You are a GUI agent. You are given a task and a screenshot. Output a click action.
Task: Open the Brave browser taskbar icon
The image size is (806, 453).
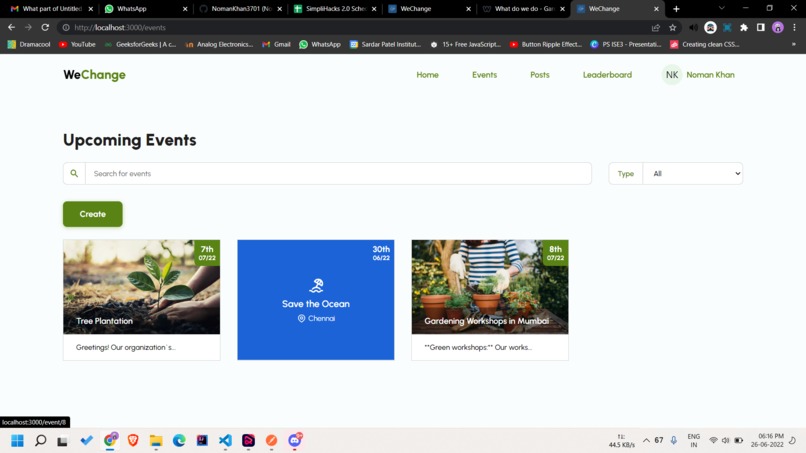pos(133,441)
